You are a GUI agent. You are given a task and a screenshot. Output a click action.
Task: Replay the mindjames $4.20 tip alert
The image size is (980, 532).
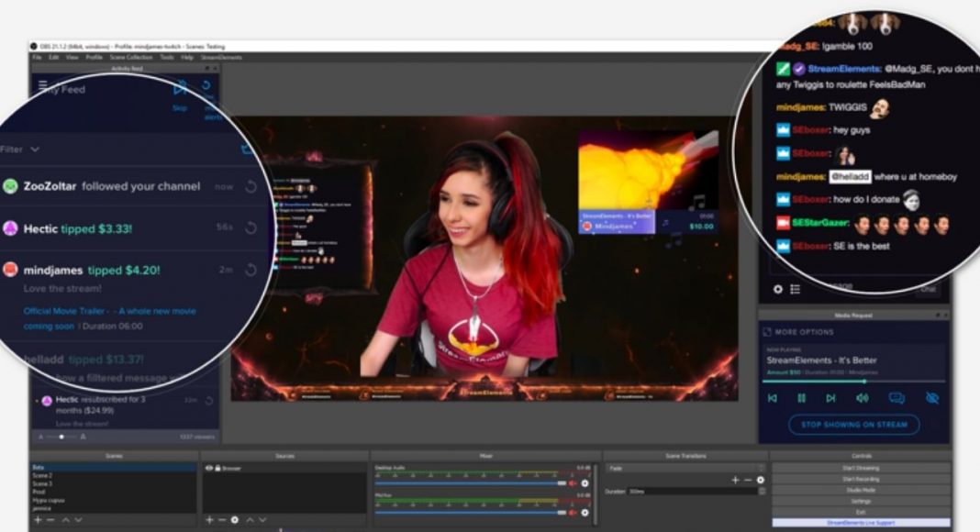tap(251, 270)
